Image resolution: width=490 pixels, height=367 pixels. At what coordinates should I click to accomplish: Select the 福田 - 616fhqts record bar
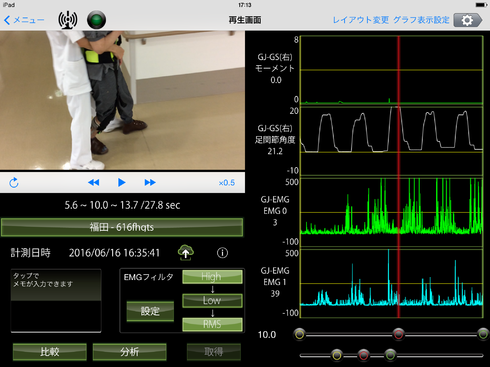(122, 227)
